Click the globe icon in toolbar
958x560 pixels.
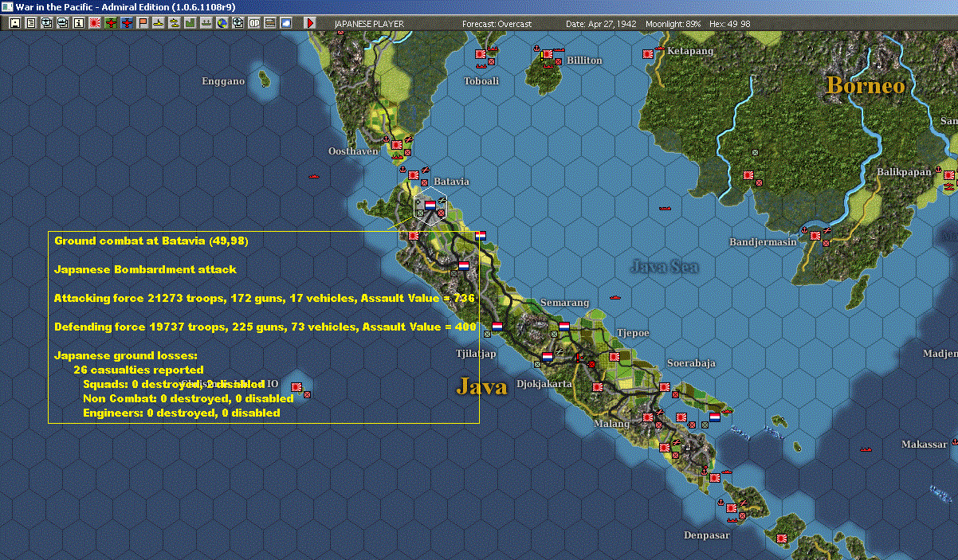pos(222,24)
